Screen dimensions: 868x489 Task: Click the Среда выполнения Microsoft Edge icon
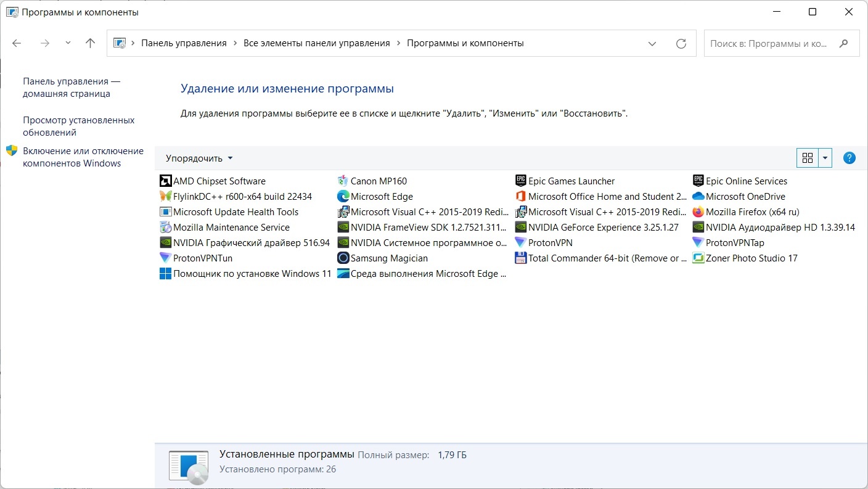click(343, 274)
